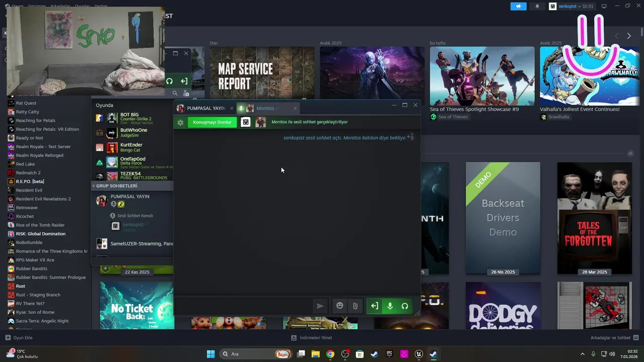Select Resident Evil in library list
The height and width of the screenshot is (362, 644).
coord(29,190)
